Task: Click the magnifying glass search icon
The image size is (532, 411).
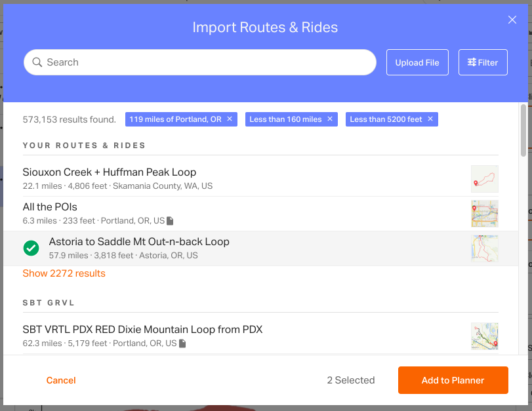Action: click(x=37, y=62)
